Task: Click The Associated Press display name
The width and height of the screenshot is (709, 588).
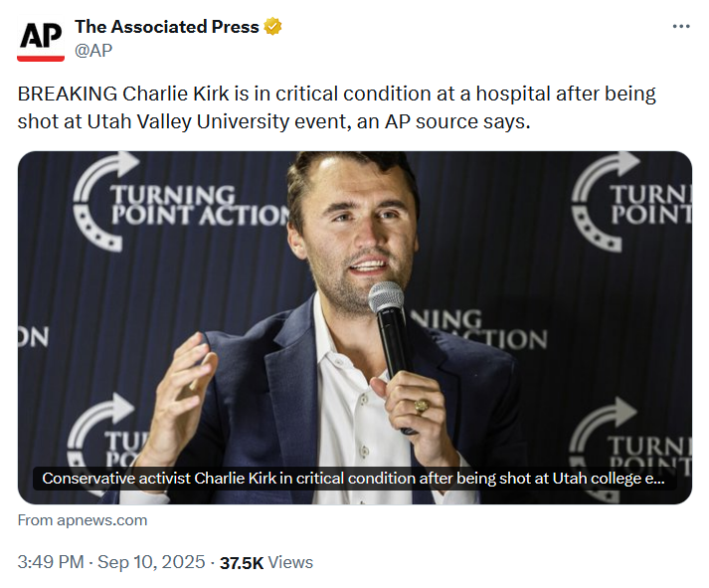Action: [x=166, y=27]
